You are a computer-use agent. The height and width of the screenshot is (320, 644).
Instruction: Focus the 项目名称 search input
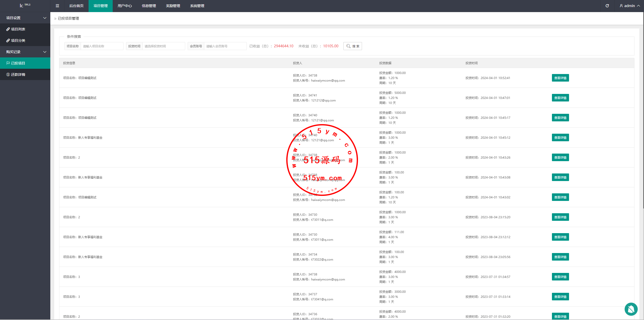(102, 46)
